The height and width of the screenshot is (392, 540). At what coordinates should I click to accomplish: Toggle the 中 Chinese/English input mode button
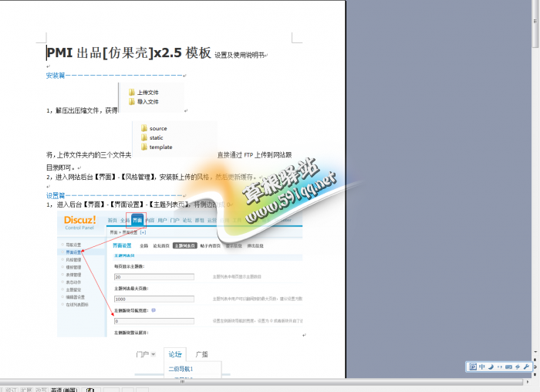pyautogui.click(x=482, y=367)
